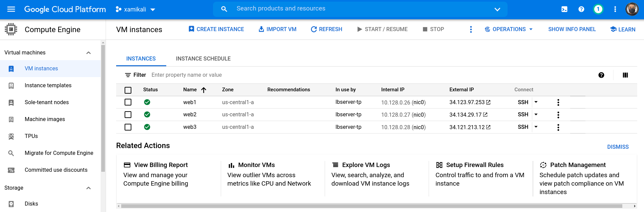Select the web2 instance checkbox
This screenshot has width=644, height=212.
[x=128, y=115]
